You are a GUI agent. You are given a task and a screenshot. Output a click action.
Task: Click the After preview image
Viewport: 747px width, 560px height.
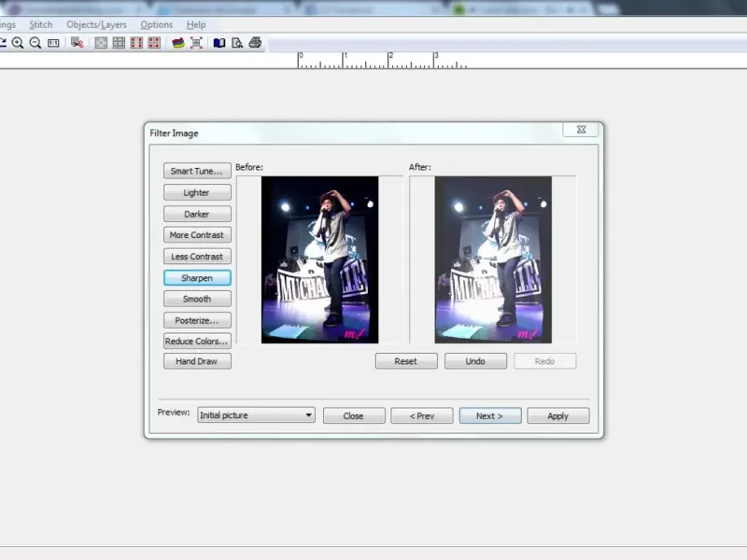[493, 259]
